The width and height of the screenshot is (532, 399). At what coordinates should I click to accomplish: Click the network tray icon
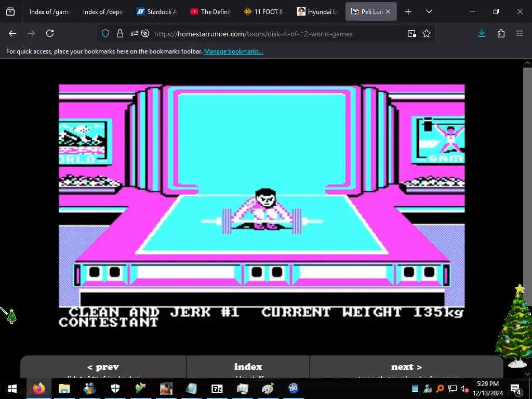(x=453, y=389)
